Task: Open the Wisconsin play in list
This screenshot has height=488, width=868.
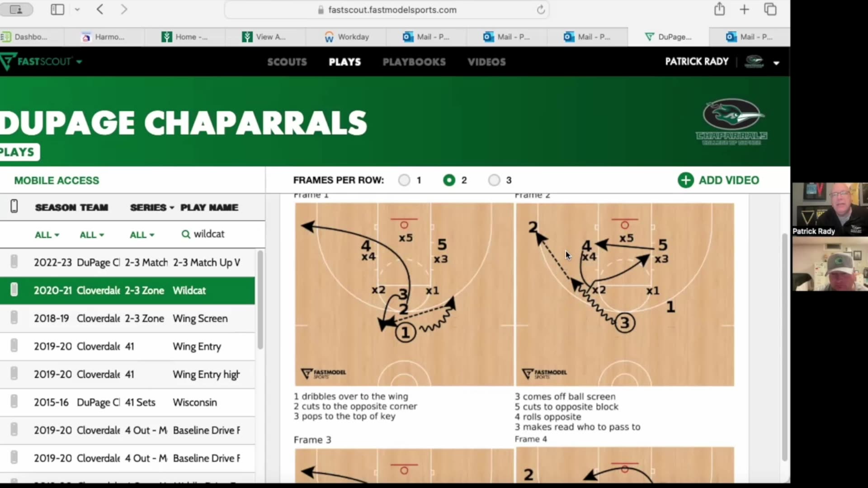Action: [194, 402]
